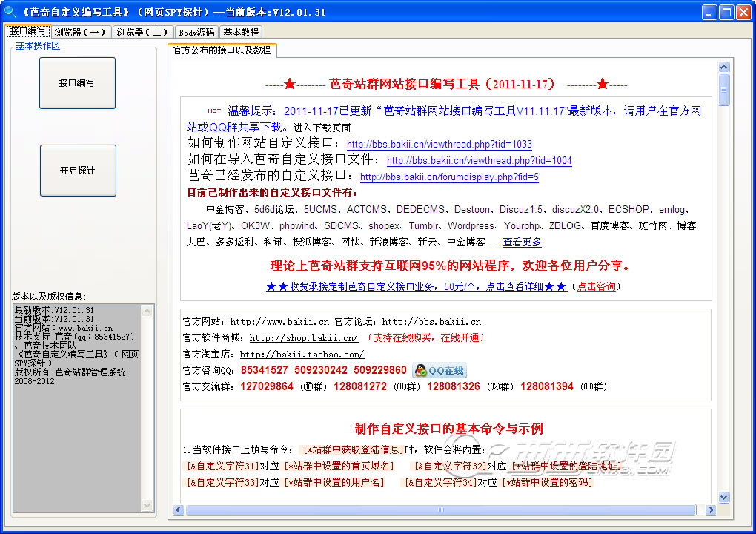Open the http://www.bakii.cn official site link
756x534 pixels.
(279, 322)
